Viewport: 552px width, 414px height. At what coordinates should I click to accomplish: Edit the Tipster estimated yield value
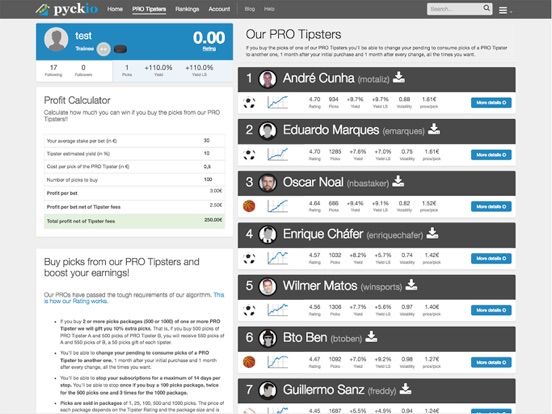click(x=207, y=153)
